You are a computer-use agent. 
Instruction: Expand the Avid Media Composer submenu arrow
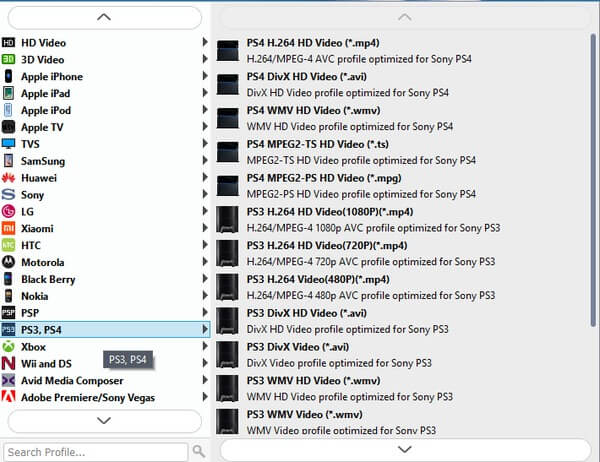coord(205,379)
